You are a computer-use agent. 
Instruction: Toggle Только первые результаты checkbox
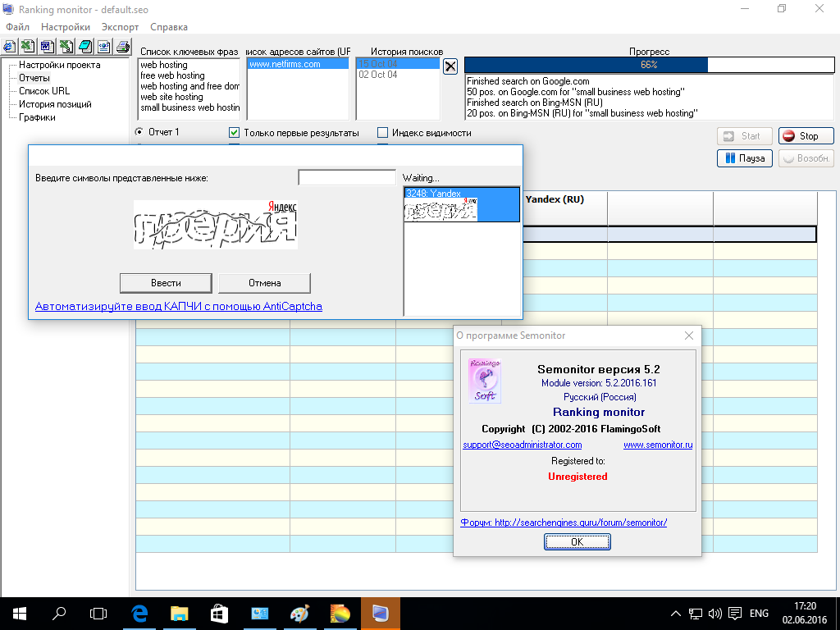click(x=235, y=133)
